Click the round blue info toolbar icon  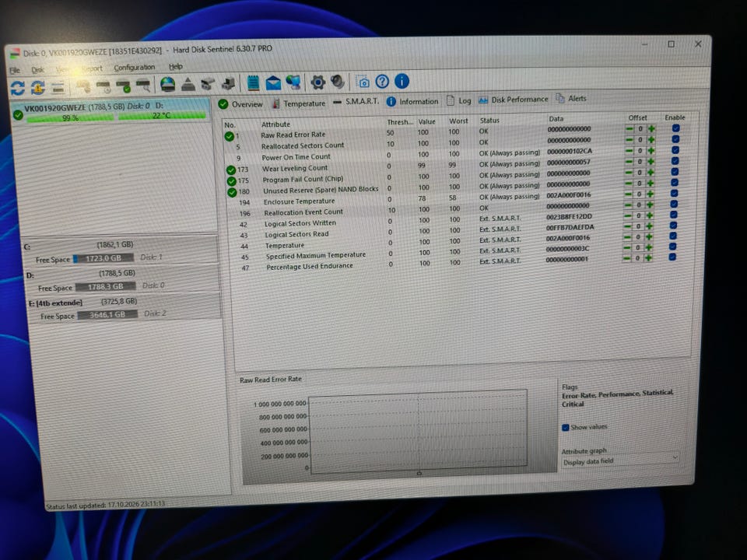pyautogui.click(x=402, y=81)
